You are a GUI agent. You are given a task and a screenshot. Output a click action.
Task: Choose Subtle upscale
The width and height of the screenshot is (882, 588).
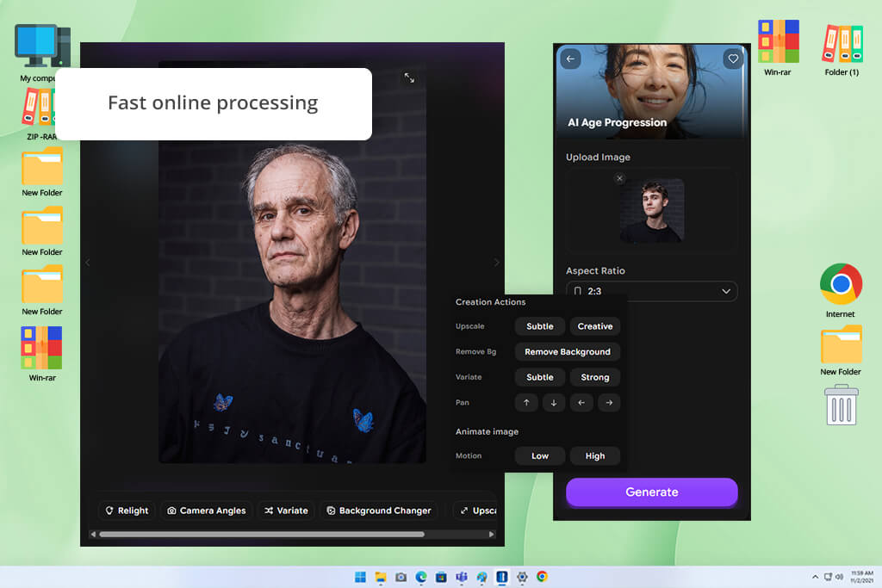[x=539, y=326]
